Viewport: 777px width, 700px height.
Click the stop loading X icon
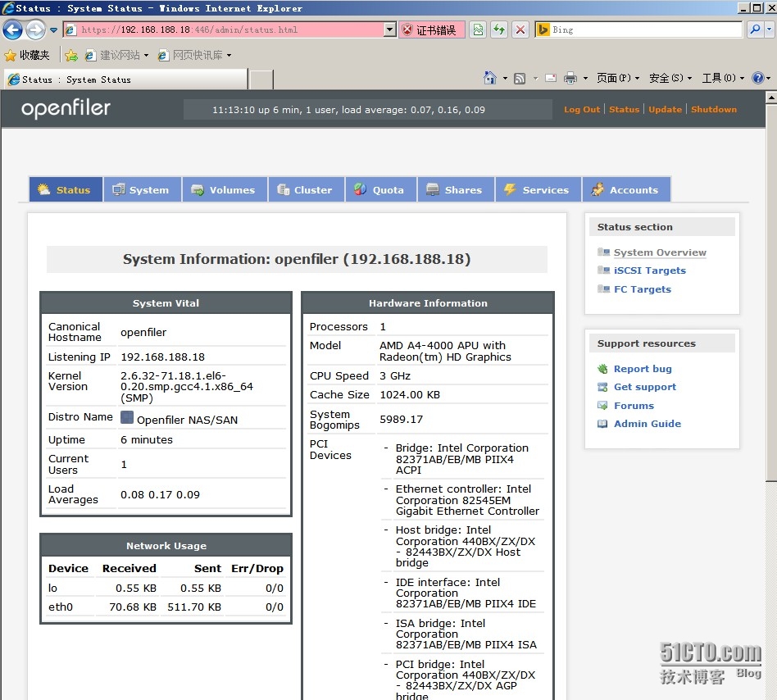click(x=520, y=30)
